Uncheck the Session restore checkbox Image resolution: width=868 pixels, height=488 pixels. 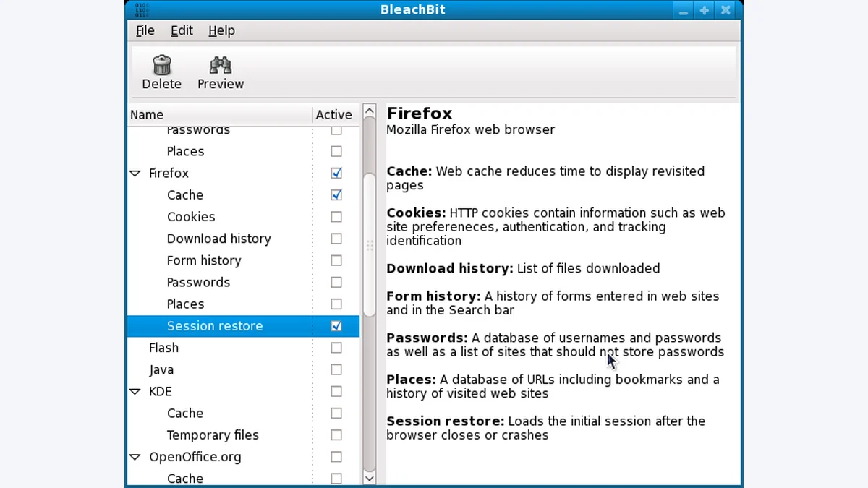click(336, 326)
